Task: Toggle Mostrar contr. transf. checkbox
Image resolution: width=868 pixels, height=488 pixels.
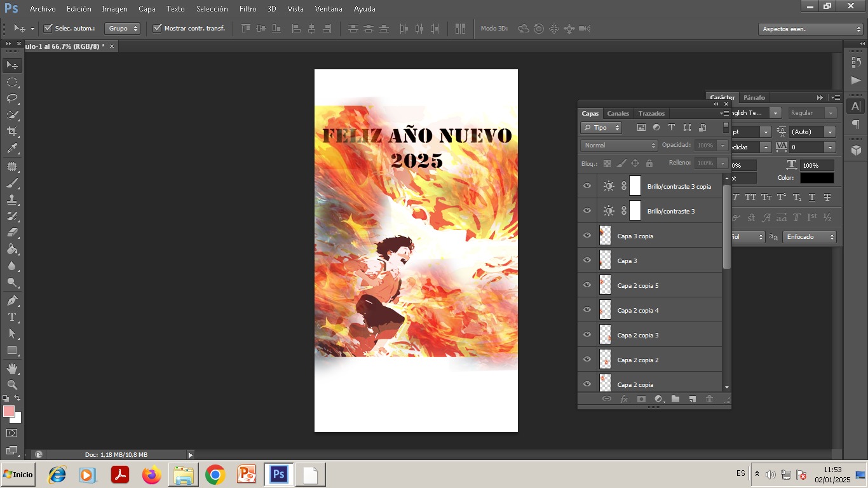Action: click(158, 28)
